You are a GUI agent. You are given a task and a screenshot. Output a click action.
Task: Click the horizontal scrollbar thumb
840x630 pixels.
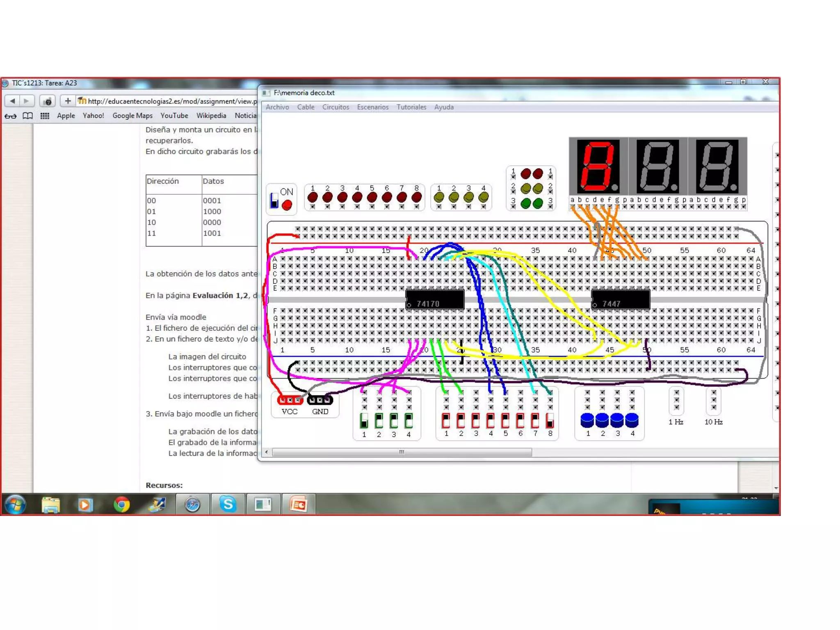[402, 452]
